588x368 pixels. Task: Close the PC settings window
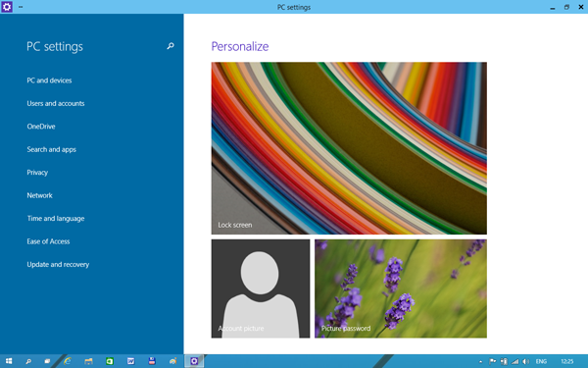tap(581, 7)
